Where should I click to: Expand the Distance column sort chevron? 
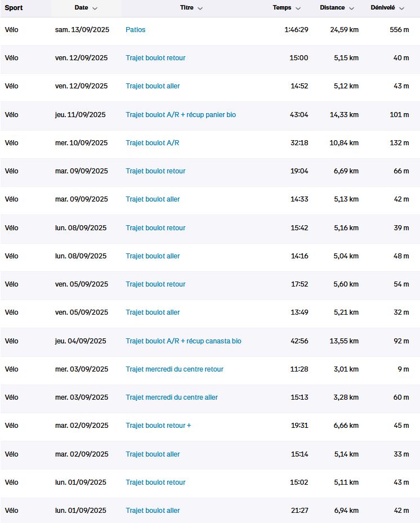(351, 8)
